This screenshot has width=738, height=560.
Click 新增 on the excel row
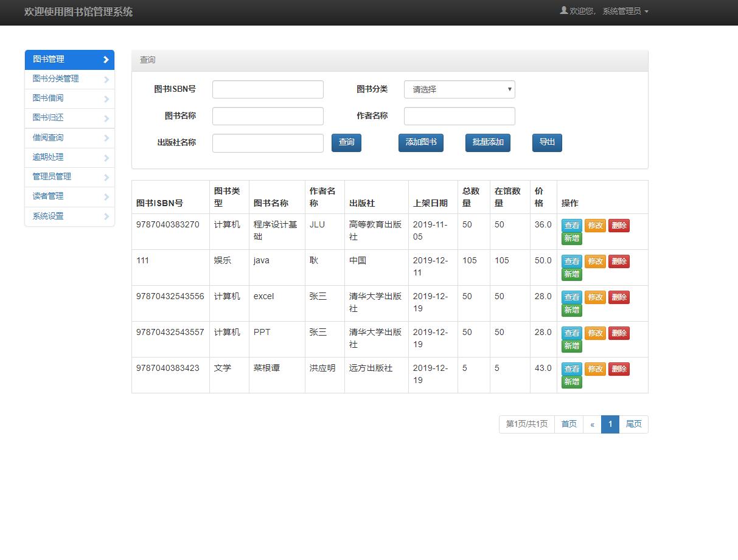point(571,309)
